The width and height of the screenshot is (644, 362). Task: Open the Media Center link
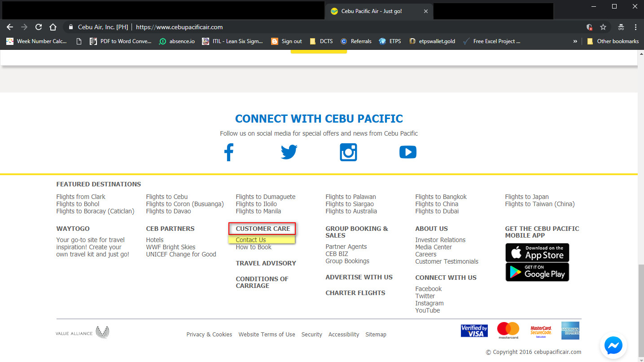coord(434,247)
